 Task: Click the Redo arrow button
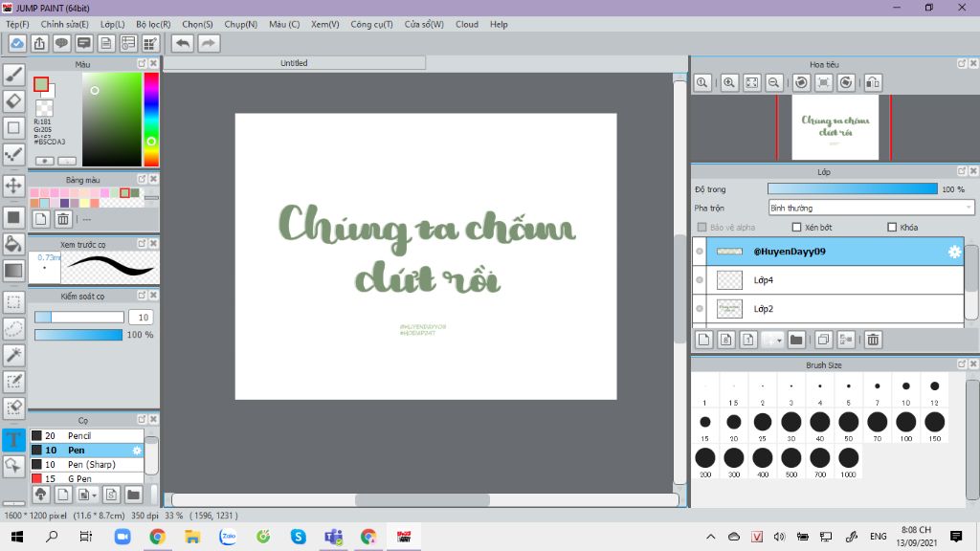point(209,43)
